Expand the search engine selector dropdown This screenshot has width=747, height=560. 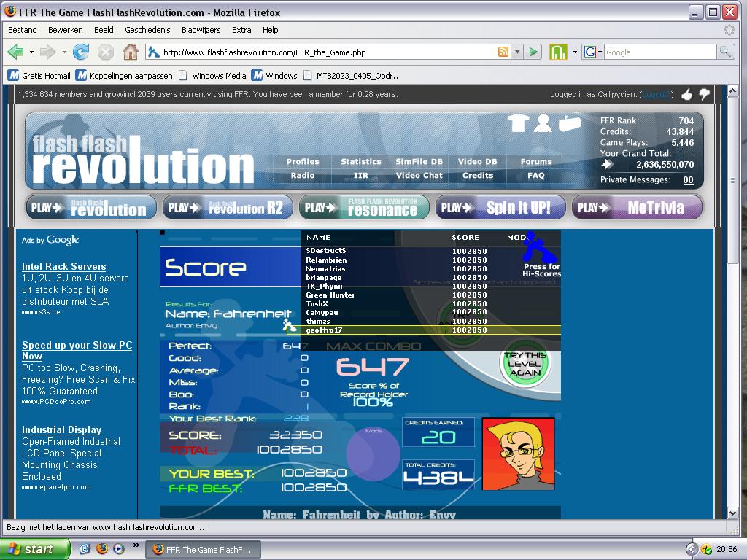tap(593, 52)
